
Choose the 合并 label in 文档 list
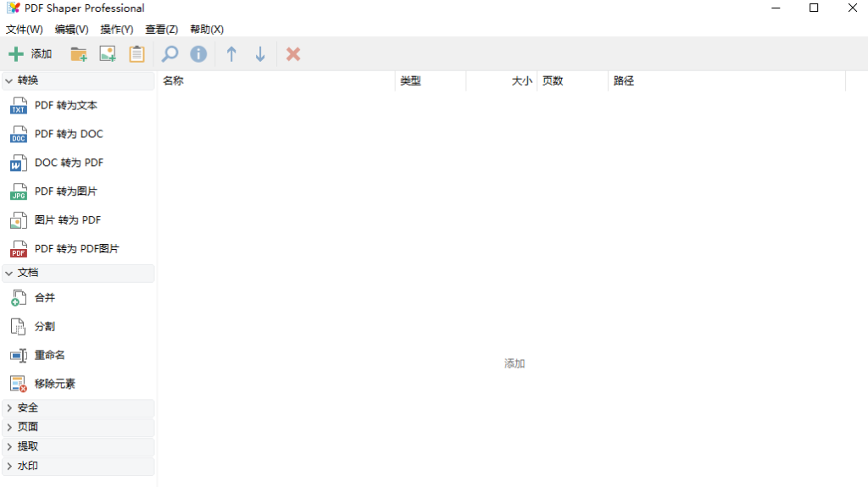[x=45, y=298]
